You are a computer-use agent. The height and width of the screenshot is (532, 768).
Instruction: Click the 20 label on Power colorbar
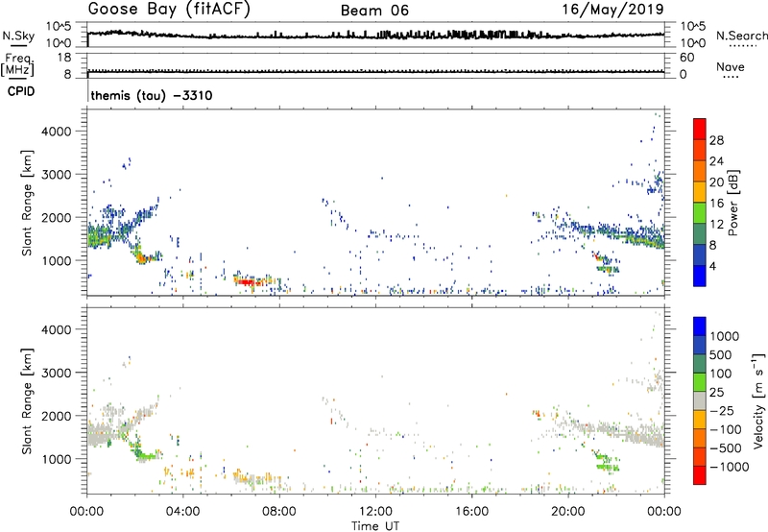click(x=716, y=182)
